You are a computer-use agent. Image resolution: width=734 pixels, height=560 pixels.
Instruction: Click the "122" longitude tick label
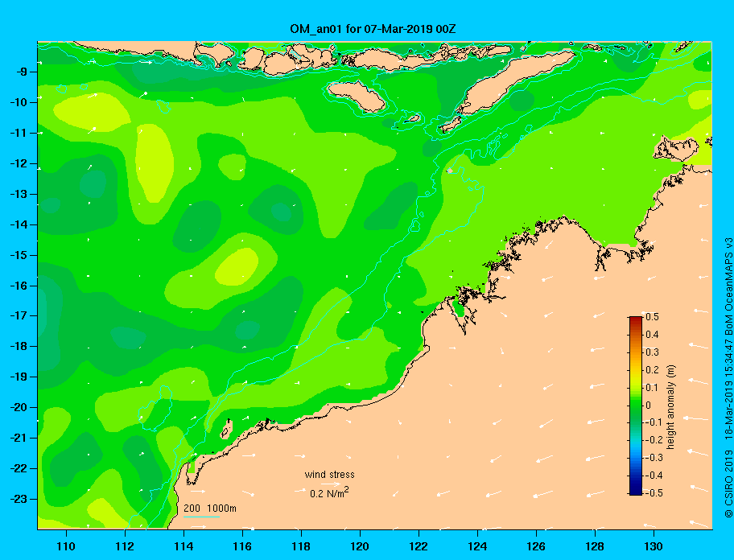click(x=419, y=546)
